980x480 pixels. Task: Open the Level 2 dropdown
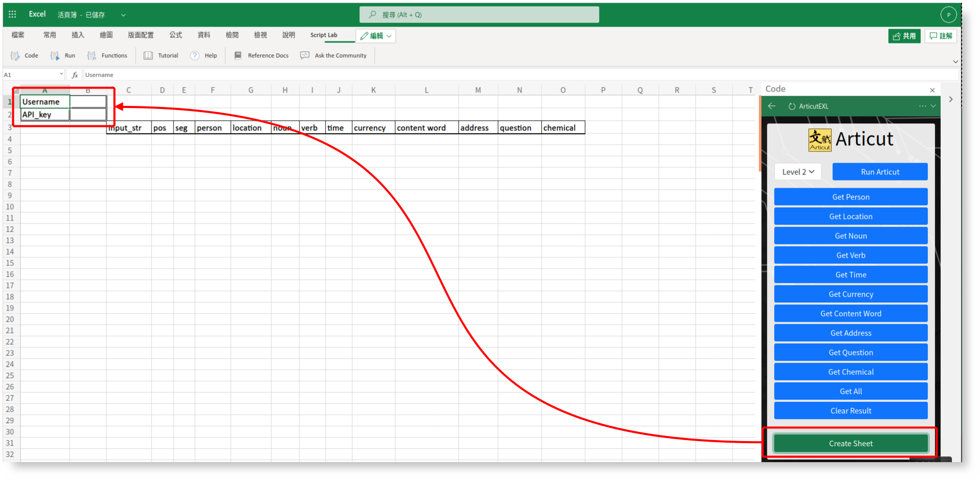798,172
